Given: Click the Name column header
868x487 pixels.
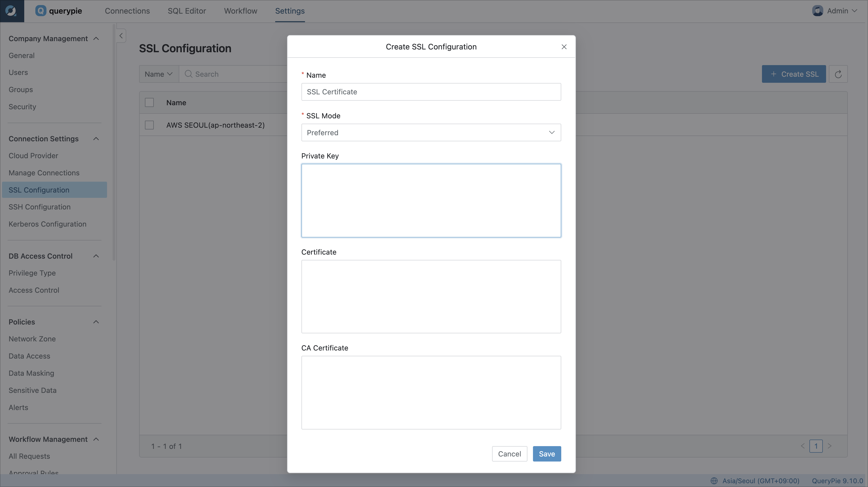Looking at the screenshot, I should [x=176, y=103].
